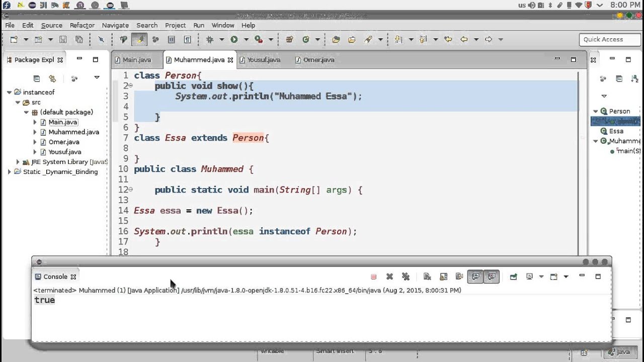Image resolution: width=644 pixels, height=362 pixels.
Task: Click the Debug bug toolbar icon
Action: tap(210, 39)
